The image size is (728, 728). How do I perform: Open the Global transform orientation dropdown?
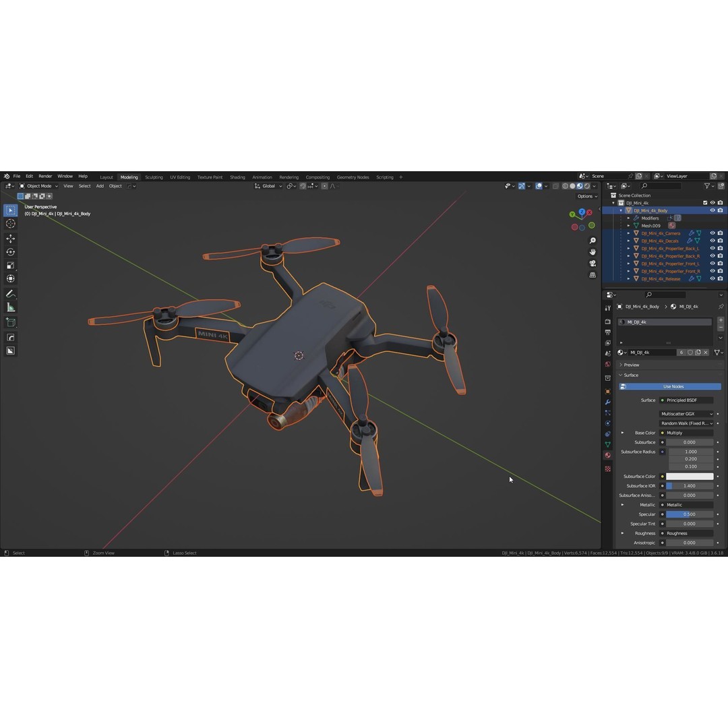(268, 186)
